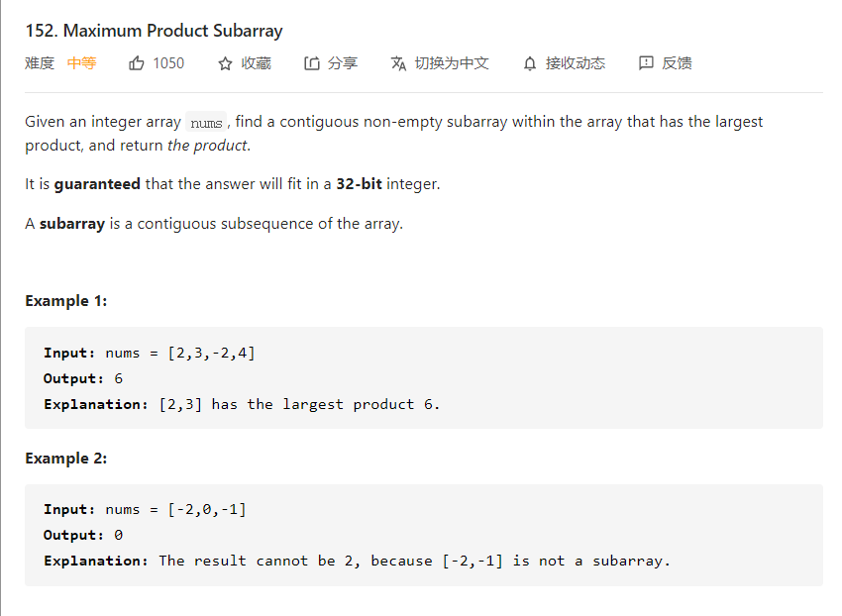Click the Example 1 heading
This screenshot has width=842, height=616.
tap(66, 301)
